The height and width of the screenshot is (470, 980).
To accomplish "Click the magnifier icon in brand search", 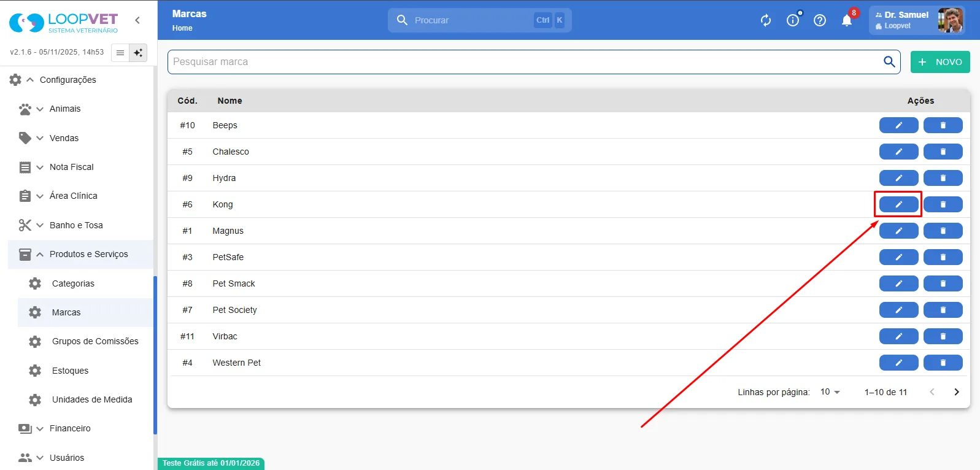I will (x=889, y=61).
